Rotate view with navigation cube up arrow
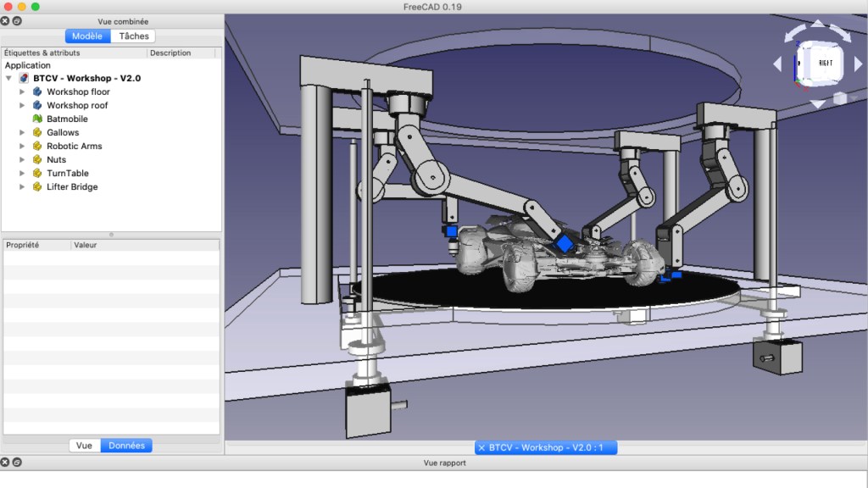This screenshot has width=868, height=488. [x=817, y=25]
